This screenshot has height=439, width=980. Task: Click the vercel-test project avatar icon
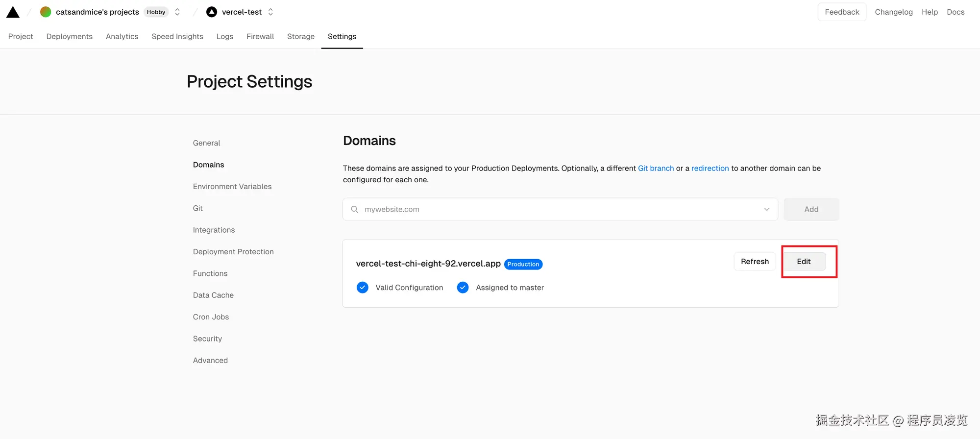212,12
